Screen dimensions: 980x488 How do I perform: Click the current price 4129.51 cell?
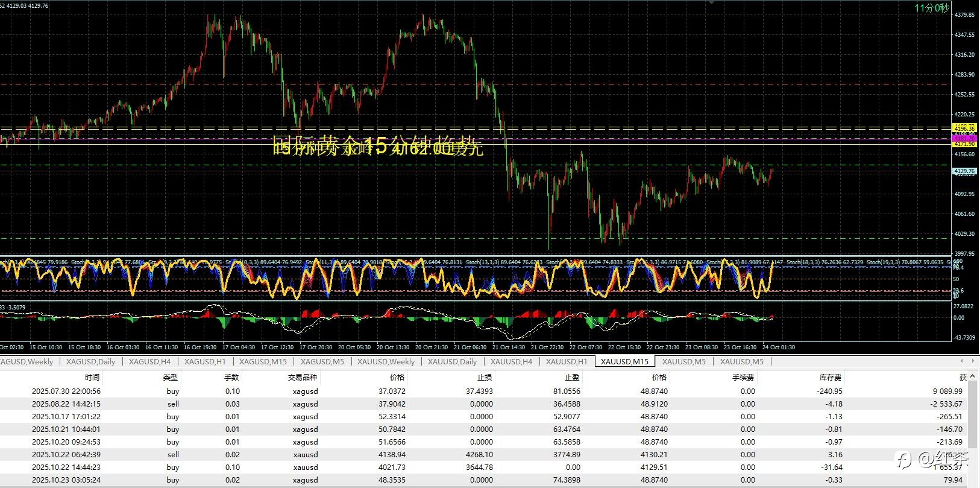click(654, 467)
